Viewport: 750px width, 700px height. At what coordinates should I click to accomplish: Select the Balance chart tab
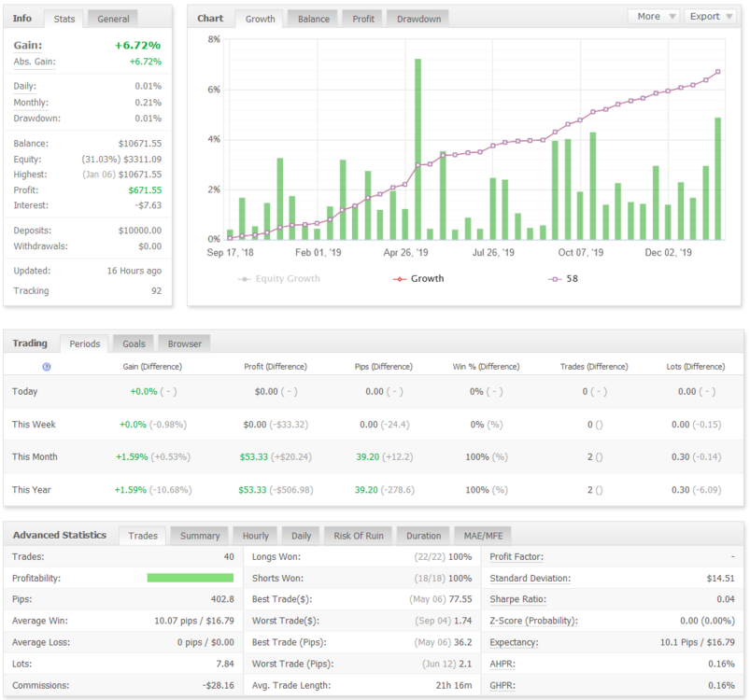point(314,19)
